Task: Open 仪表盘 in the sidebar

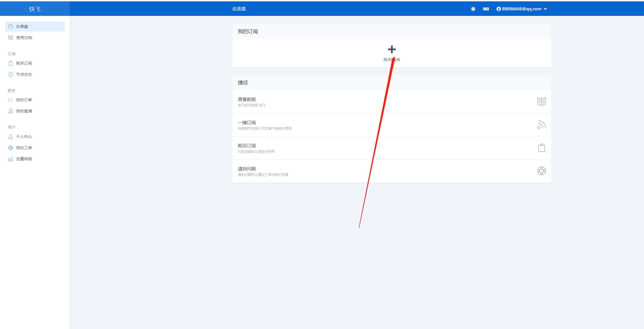Action: click(22, 26)
